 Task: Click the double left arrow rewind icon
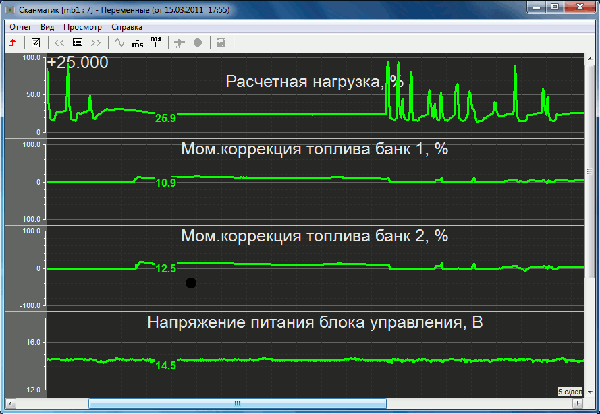[59, 43]
